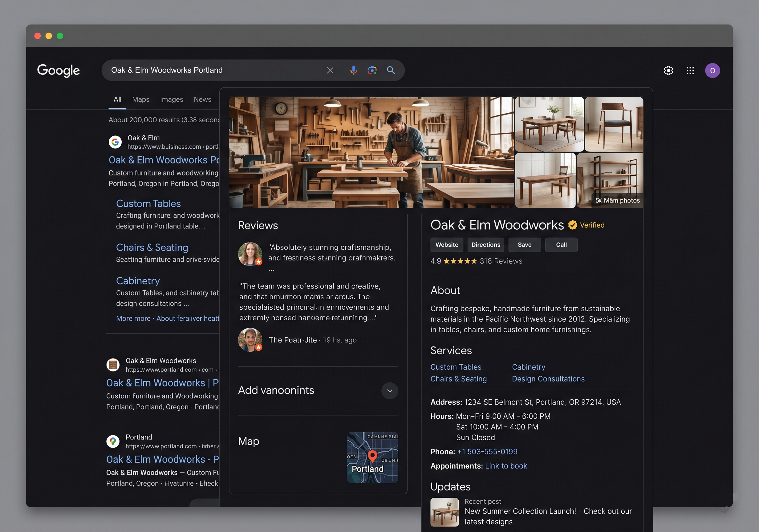759x532 pixels.
Task: Clear the search box with the X icon
Action: 330,71
